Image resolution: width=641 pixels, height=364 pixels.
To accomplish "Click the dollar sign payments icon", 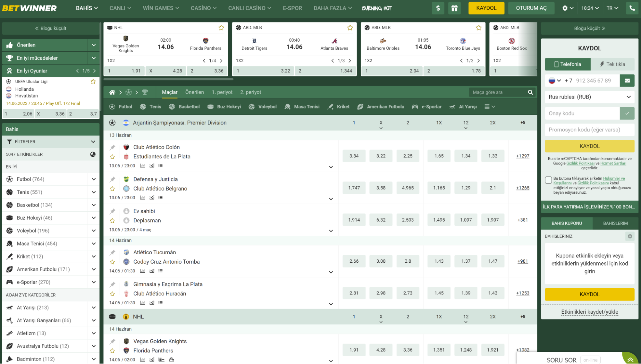I will pyautogui.click(x=438, y=8).
